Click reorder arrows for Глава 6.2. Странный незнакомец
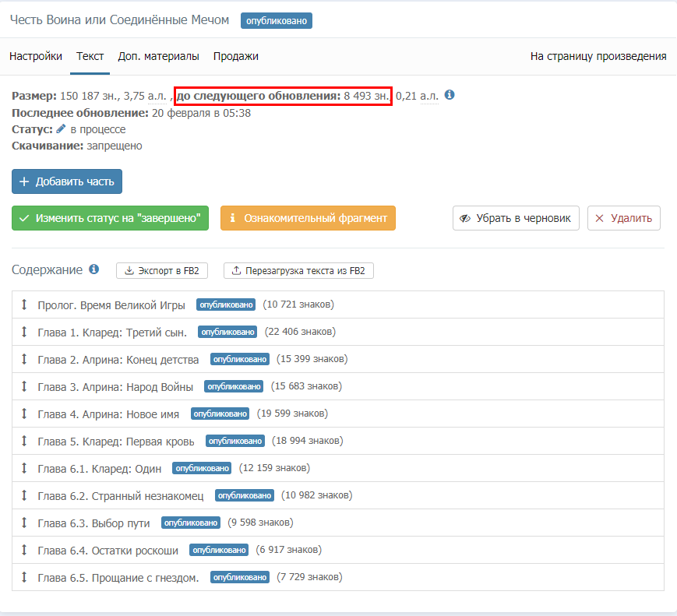This screenshot has width=677, height=616. pyautogui.click(x=24, y=495)
